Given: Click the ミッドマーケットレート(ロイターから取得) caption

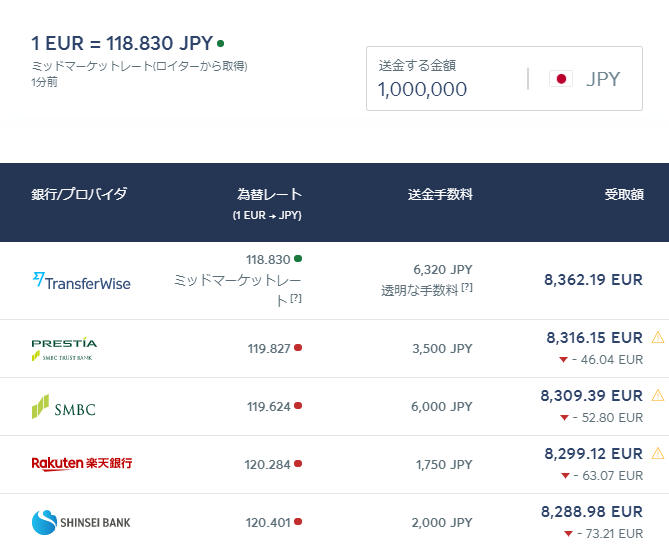Looking at the screenshot, I should [x=139, y=66].
